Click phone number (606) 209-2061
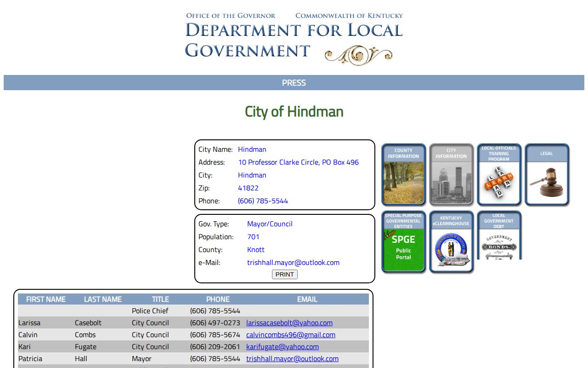Image resolution: width=588 pixels, height=368 pixels. (215, 347)
